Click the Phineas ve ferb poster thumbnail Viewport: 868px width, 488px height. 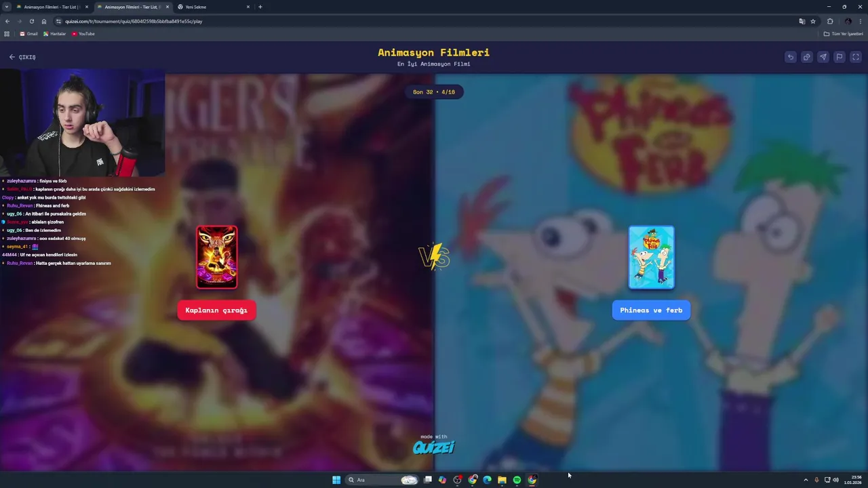651,257
